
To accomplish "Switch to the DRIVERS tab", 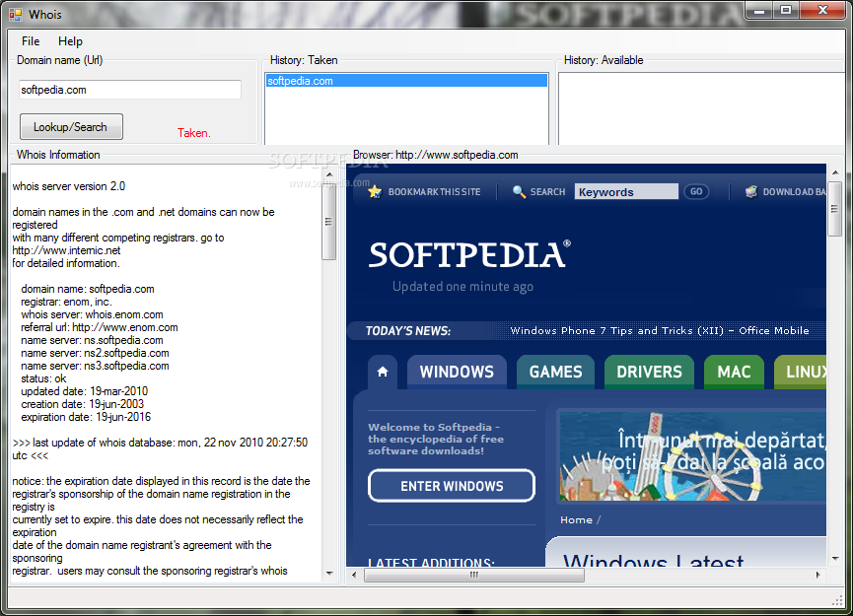I will pyautogui.click(x=649, y=372).
